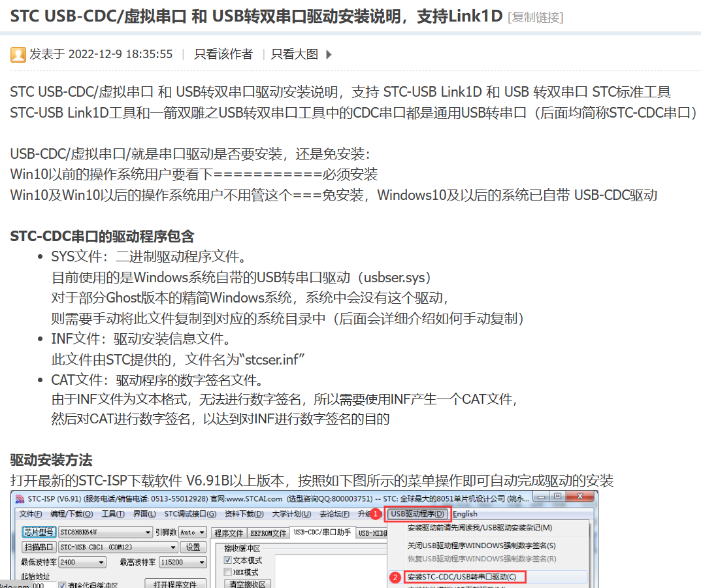Open the 大学计划(U) menu
701x588 pixels.
tap(291, 514)
